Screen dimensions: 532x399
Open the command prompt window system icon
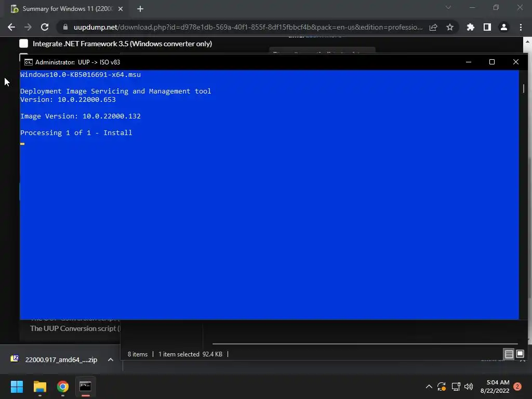coord(29,62)
